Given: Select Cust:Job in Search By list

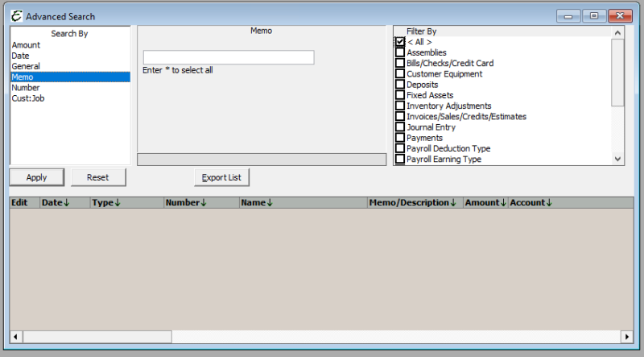Looking at the screenshot, I should coord(27,98).
